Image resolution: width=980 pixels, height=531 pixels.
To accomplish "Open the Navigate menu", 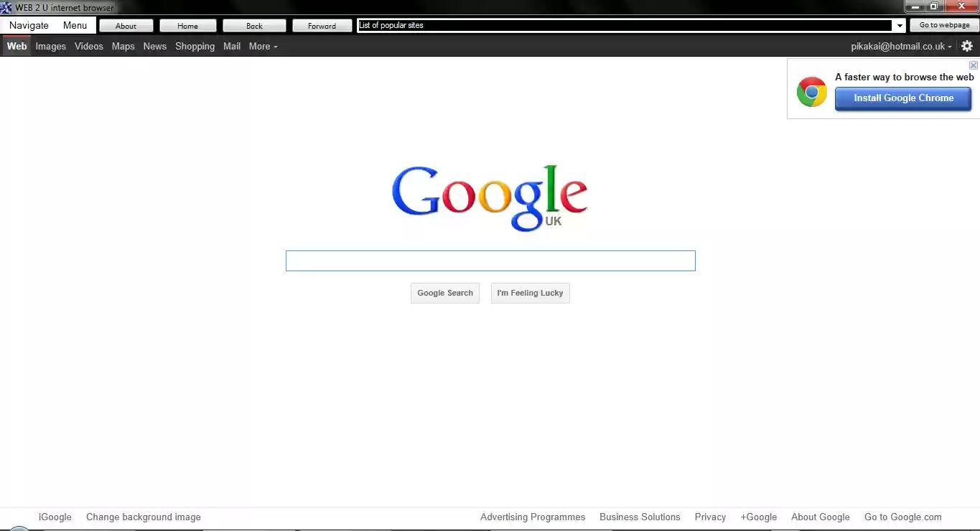I will pos(28,24).
